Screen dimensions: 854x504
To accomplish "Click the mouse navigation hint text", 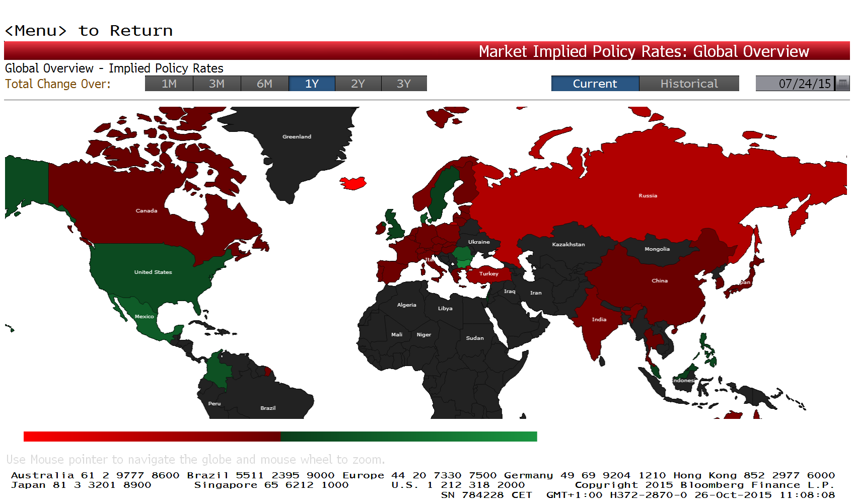I will (195, 460).
